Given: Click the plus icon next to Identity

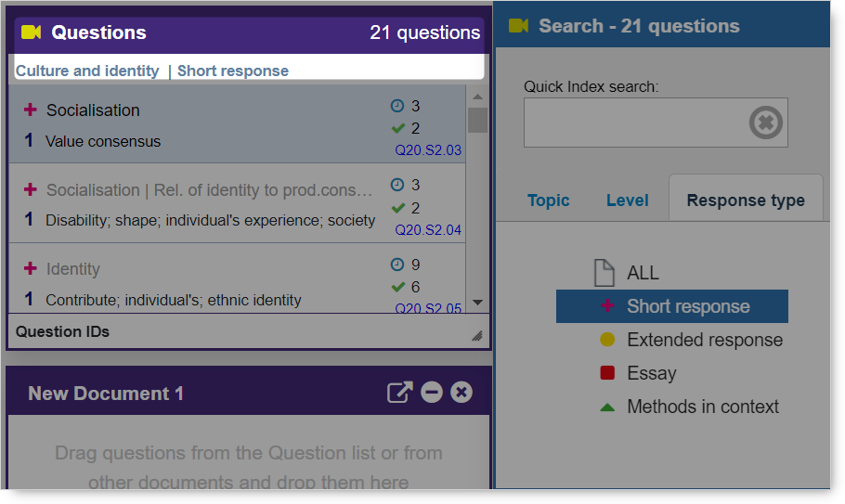Looking at the screenshot, I should (31, 269).
